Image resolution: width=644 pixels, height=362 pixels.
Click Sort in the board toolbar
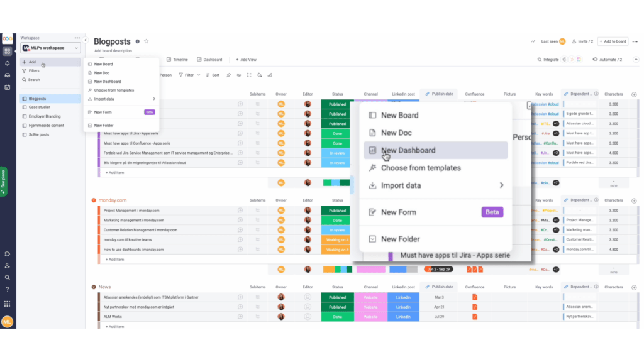tap(213, 75)
